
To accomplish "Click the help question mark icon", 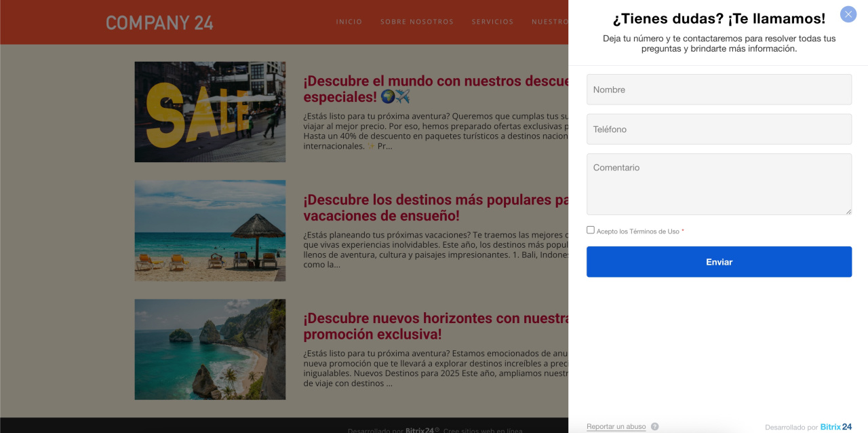I will coord(654,427).
